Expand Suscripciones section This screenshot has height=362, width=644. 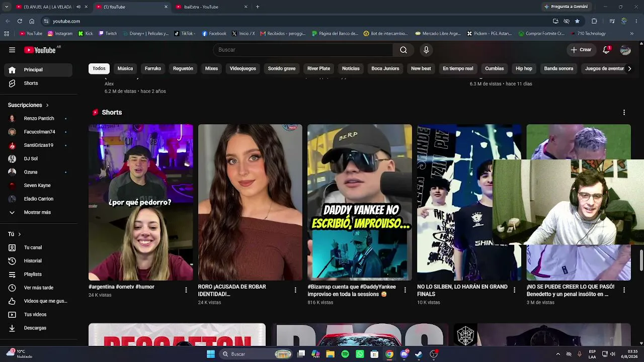(x=28, y=105)
